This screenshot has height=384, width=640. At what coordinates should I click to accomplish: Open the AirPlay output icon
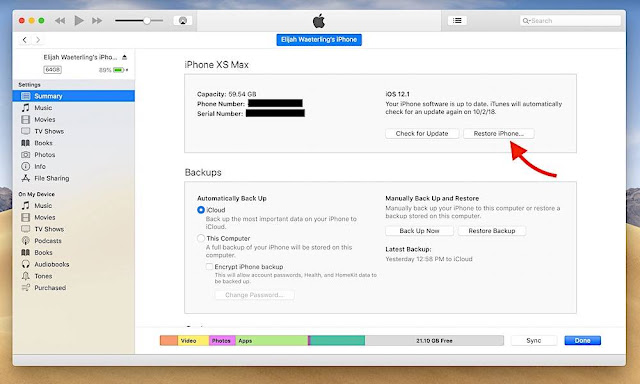tap(183, 20)
